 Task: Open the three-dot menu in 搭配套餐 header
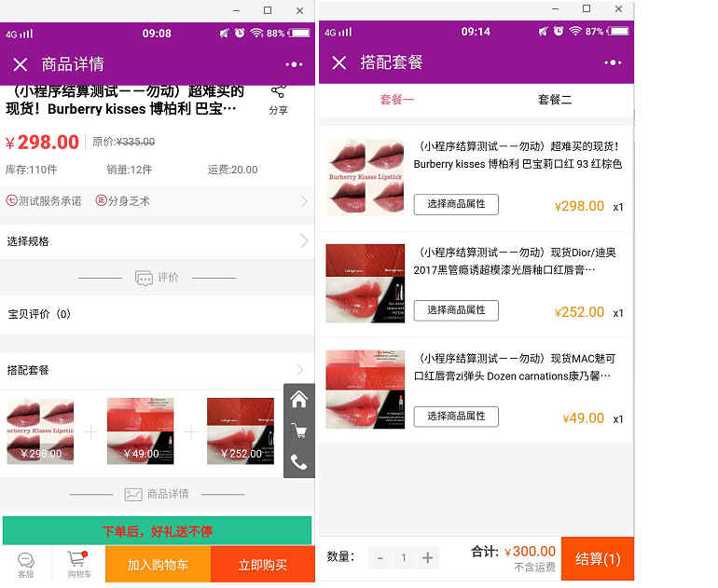pyautogui.click(x=613, y=62)
